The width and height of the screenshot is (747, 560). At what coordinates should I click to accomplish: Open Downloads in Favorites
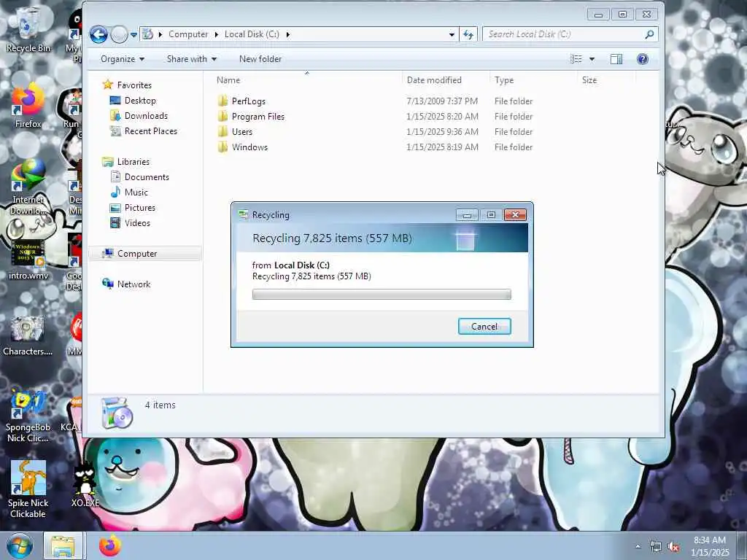[146, 116]
